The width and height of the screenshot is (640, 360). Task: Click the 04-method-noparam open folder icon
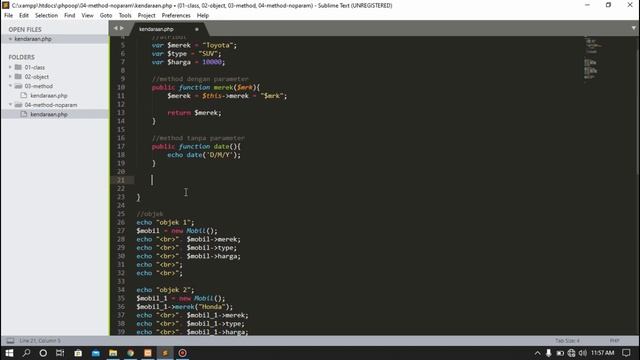(18, 104)
